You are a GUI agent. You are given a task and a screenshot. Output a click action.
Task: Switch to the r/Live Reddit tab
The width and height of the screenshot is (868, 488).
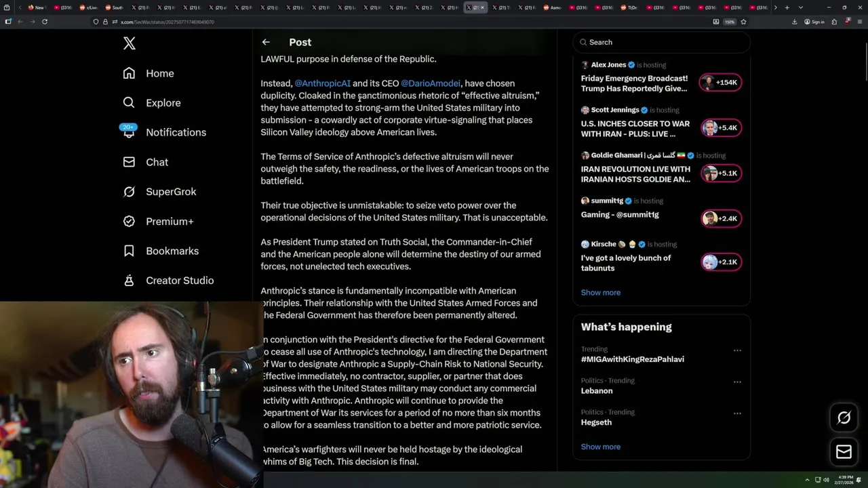click(x=90, y=7)
